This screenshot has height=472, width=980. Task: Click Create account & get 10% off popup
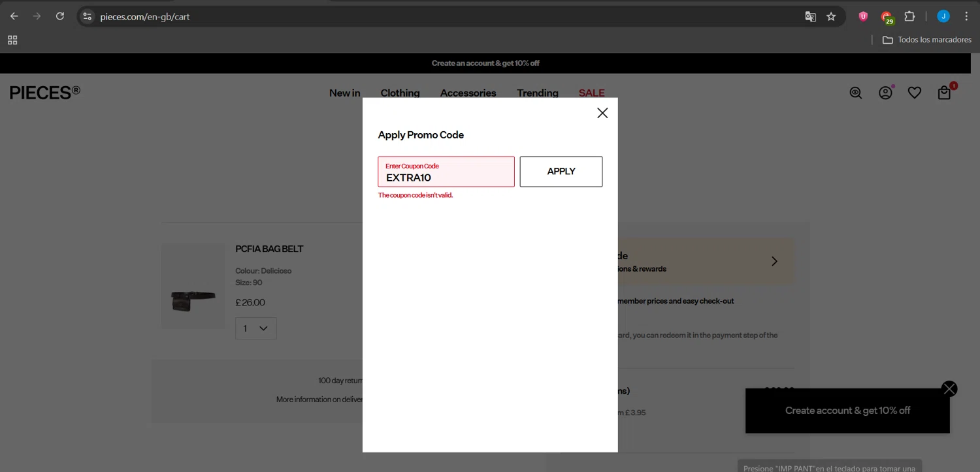(847, 411)
